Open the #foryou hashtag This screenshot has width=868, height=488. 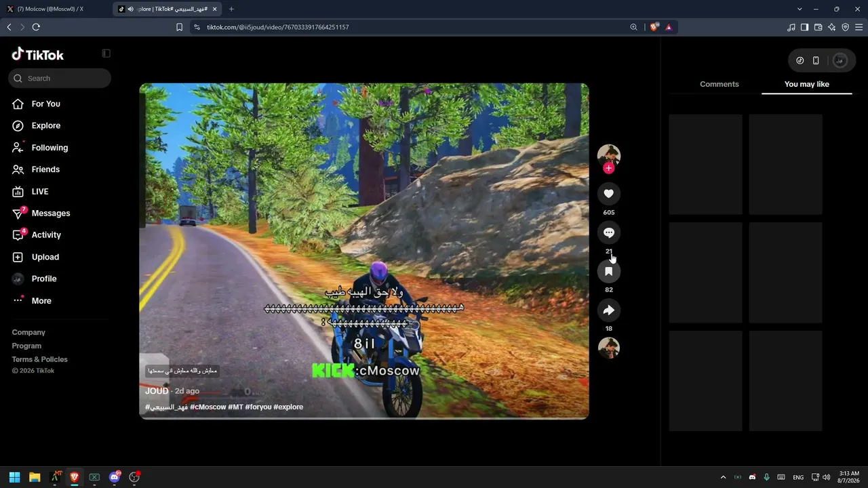click(x=258, y=407)
